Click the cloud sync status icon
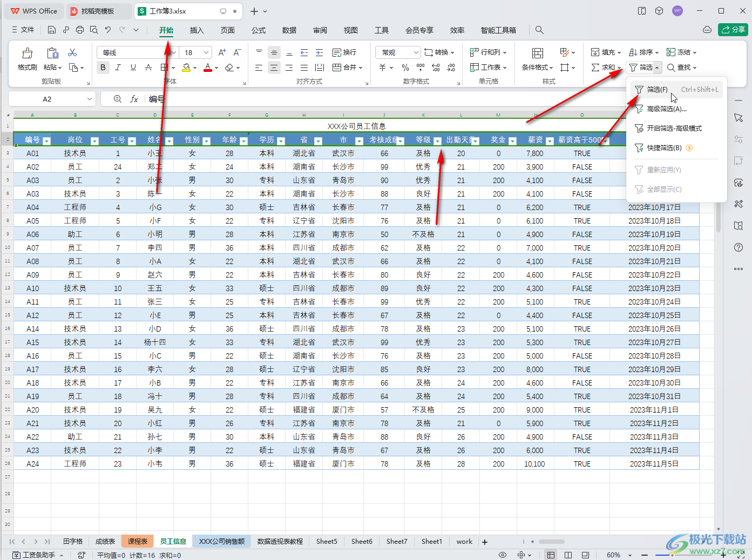Image resolution: width=752 pixels, height=560 pixels. pyautogui.click(x=707, y=30)
